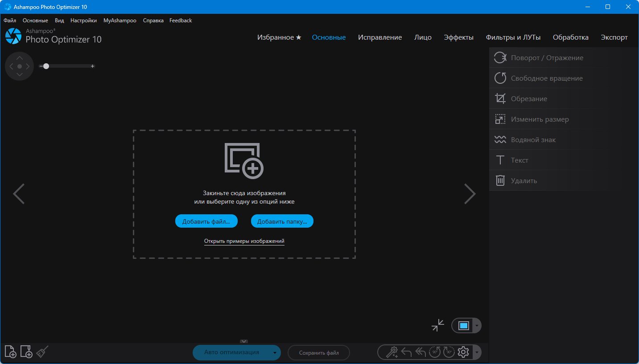Click the zoom slider handle

coord(46,66)
